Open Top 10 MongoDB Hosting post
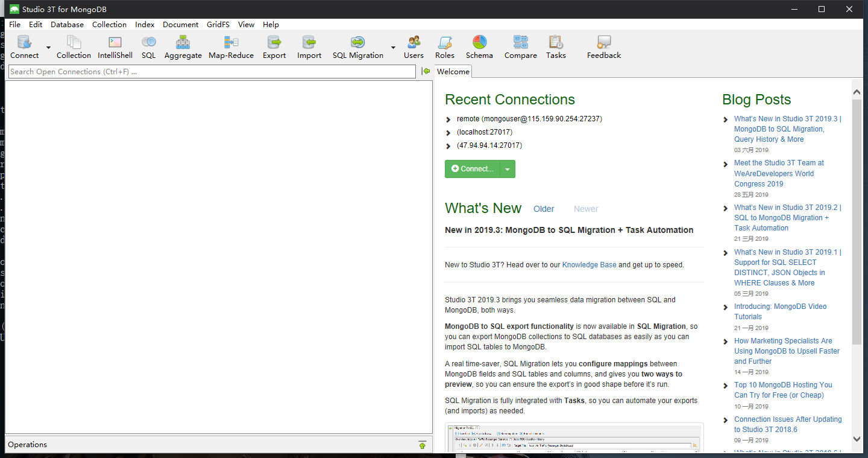 [x=783, y=390]
